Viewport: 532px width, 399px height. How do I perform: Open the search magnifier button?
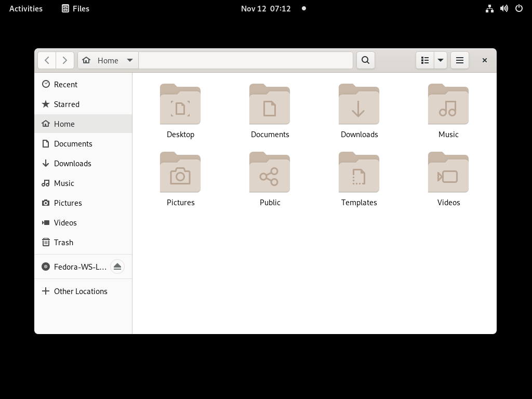coord(365,60)
